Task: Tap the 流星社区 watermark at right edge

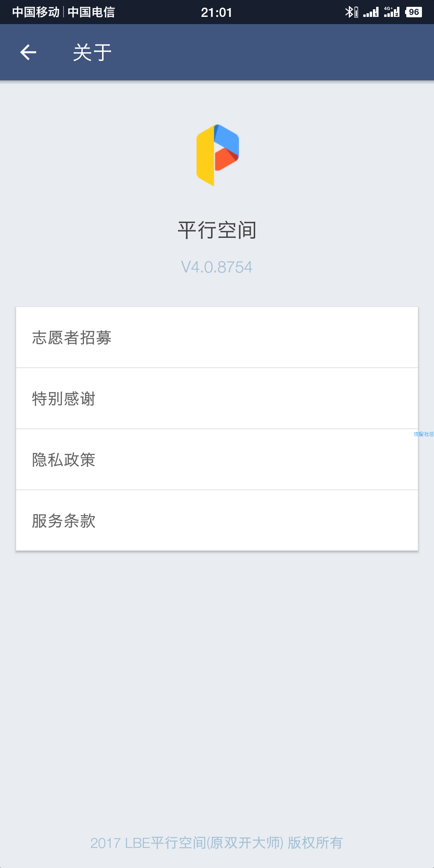Action: 424,434
